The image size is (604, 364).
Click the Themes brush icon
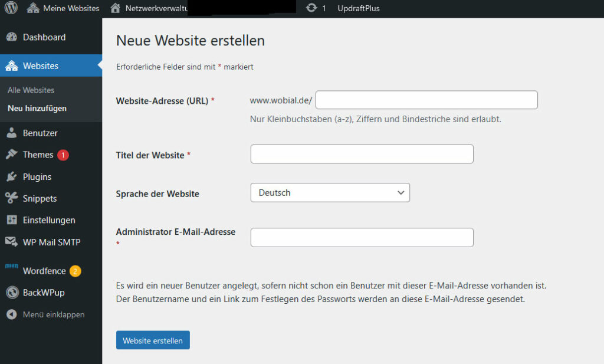pos(12,155)
